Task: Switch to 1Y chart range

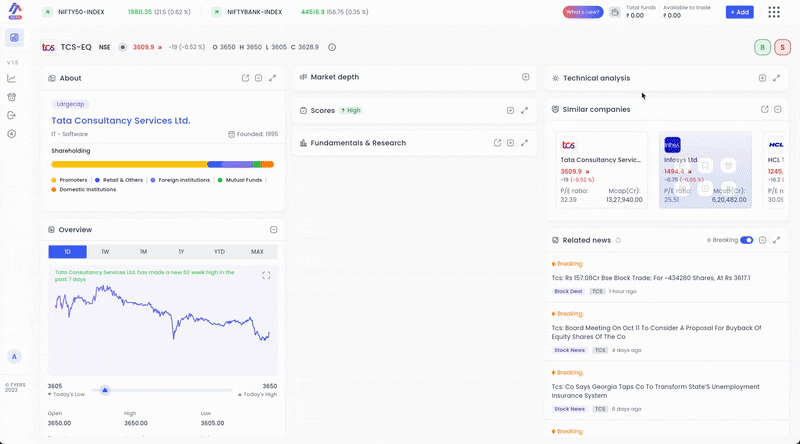Action: click(181, 252)
